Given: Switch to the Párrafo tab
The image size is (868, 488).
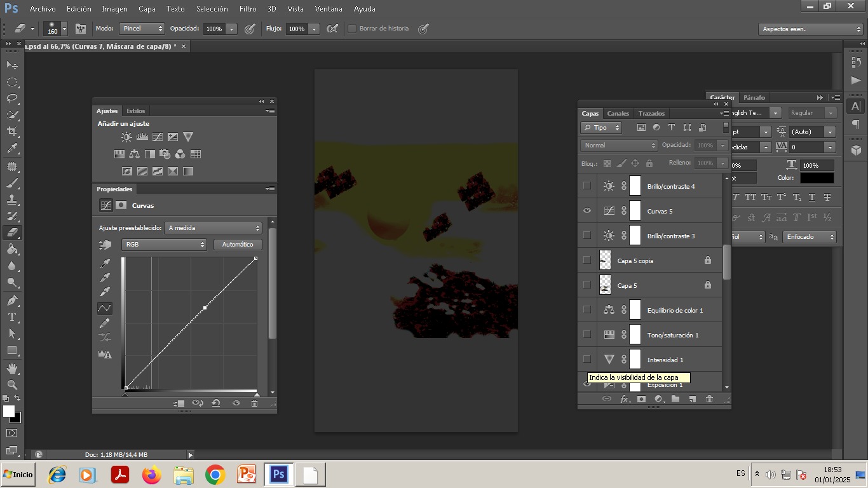Looking at the screenshot, I should point(754,98).
